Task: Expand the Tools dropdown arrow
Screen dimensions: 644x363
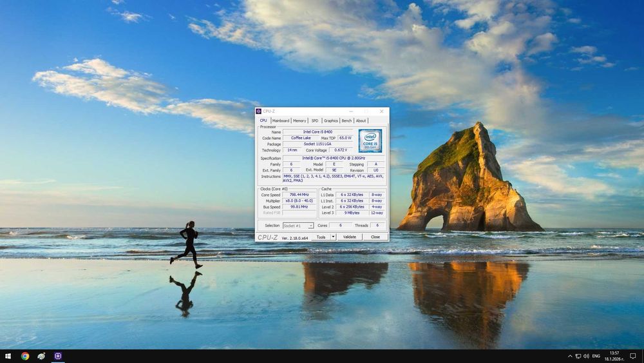Action: [x=334, y=237]
